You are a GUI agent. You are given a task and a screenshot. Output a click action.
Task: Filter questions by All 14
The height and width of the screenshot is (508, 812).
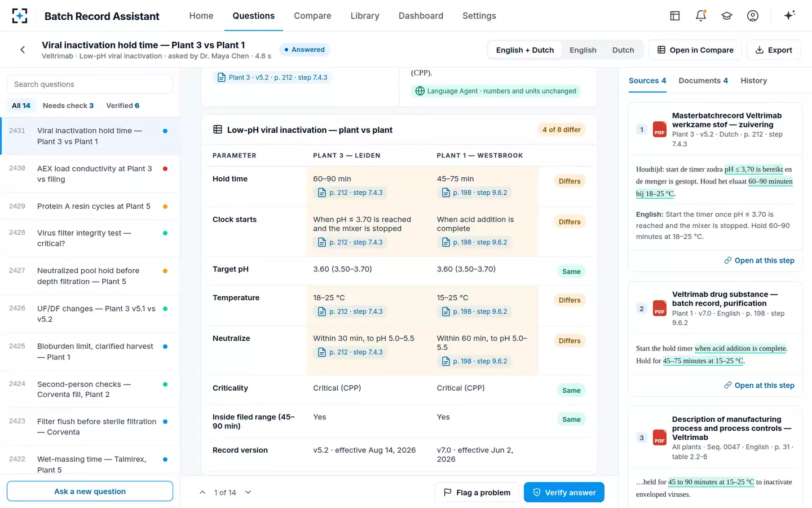click(21, 106)
